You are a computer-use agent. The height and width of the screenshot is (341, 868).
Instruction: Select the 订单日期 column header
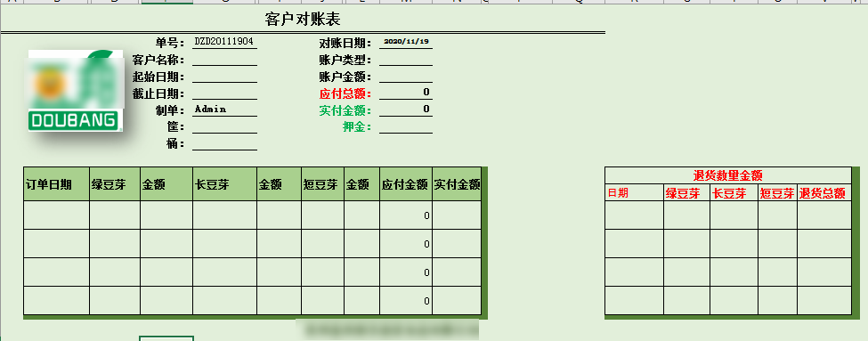tap(56, 184)
